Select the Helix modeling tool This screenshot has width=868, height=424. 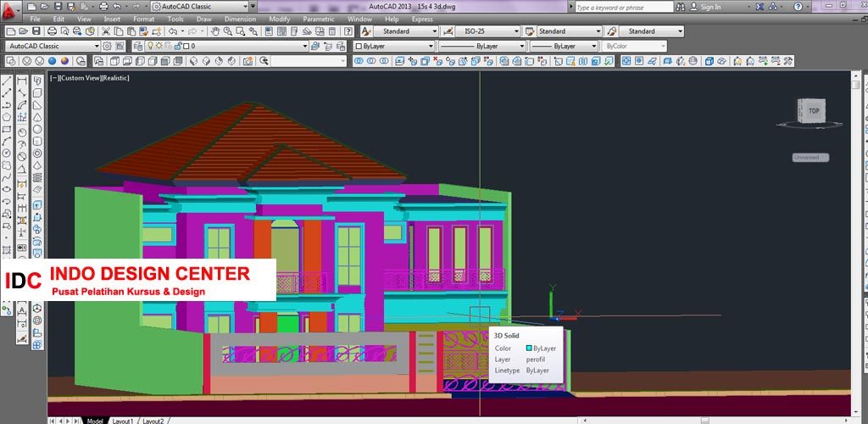click(x=37, y=177)
